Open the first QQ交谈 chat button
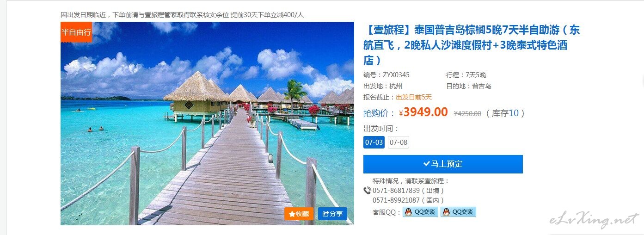The width and height of the screenshot is (644, 235). [x=420, y=212]
